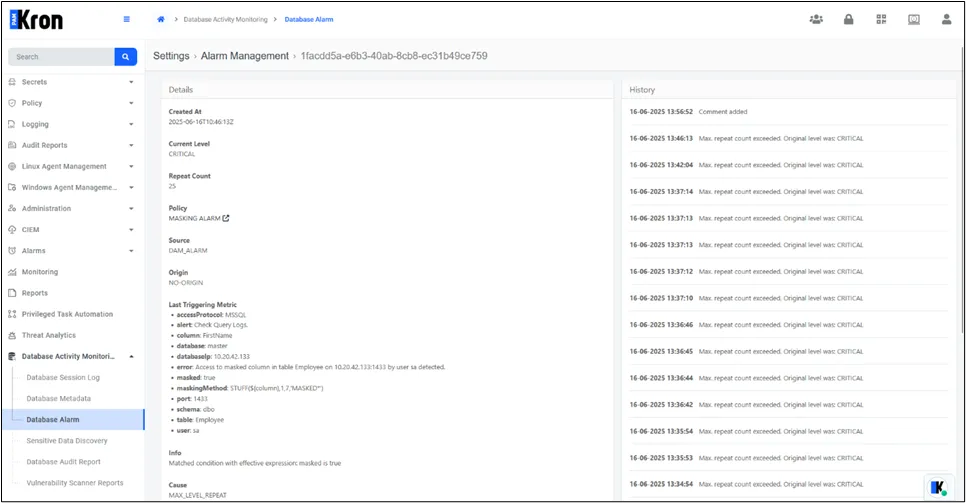This screenshot has width=966, height=503.
Task: Open the user profile icon
Action: 946,20
